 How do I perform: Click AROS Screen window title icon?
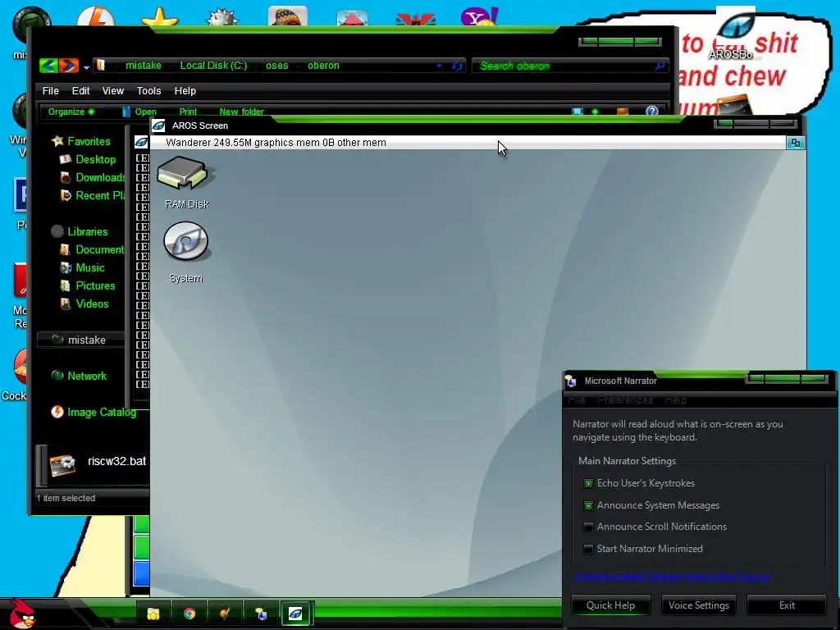[x=158, y=126]
